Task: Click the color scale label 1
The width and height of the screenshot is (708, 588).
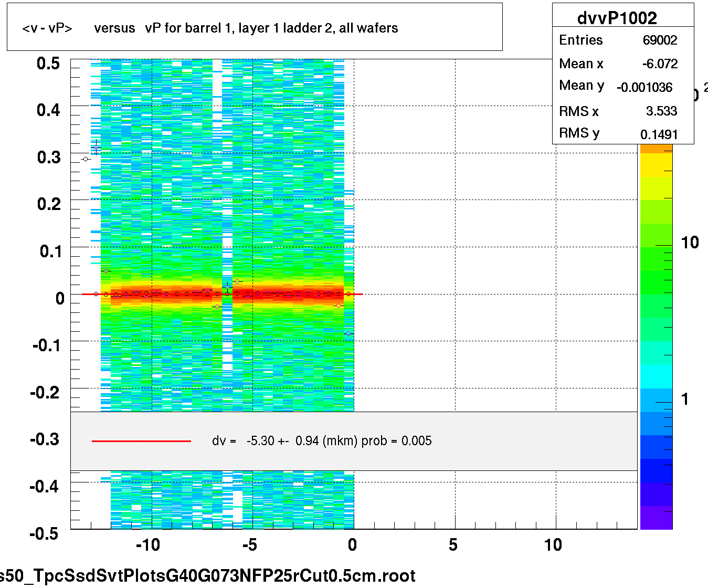Action: tap(685, 399)
